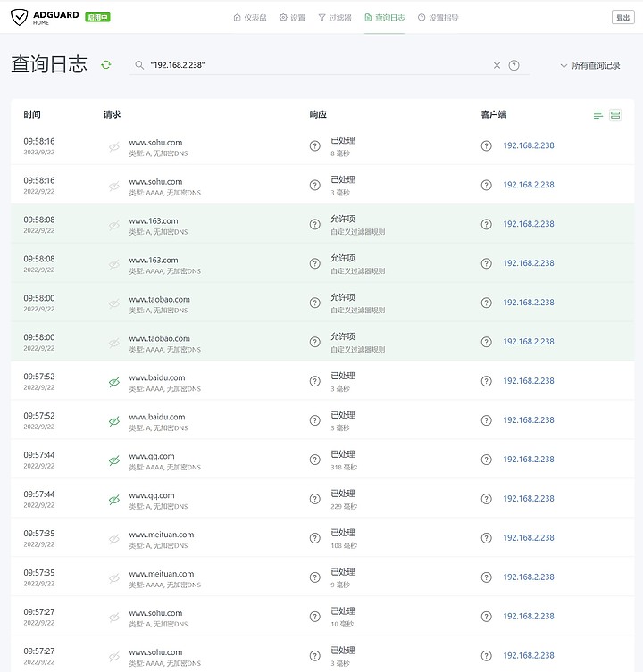
Task: Click the 允许项 response for www.163.com A row
Action: point(343,219)
